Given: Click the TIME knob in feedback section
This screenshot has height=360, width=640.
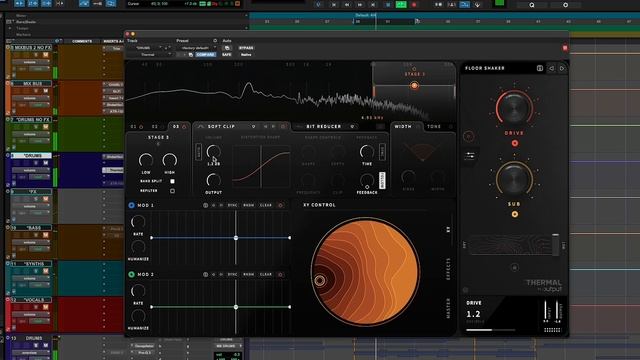Looking at the screenshot, I should point(367,152).
